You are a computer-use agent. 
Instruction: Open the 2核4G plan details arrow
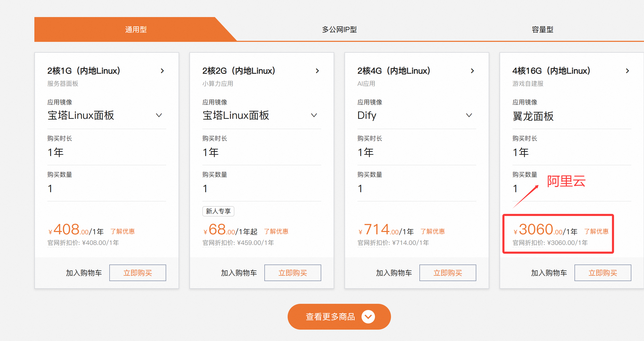472,71
